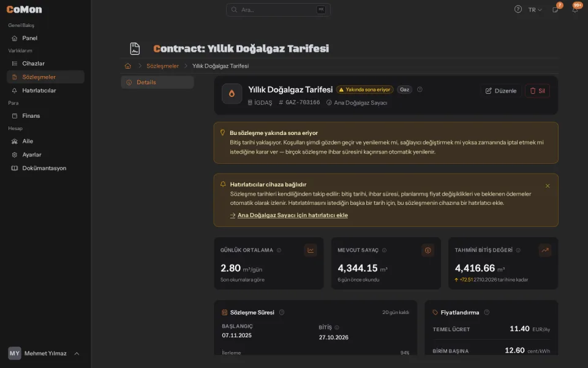Click the home icon in the breadcrumb
588x368 pixels.
click(128, 66)
